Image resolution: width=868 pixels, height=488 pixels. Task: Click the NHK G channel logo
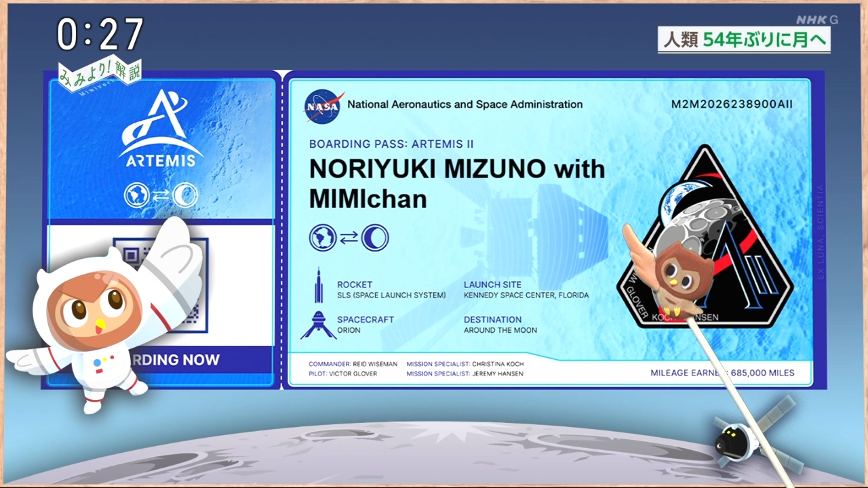click(816, 20)
